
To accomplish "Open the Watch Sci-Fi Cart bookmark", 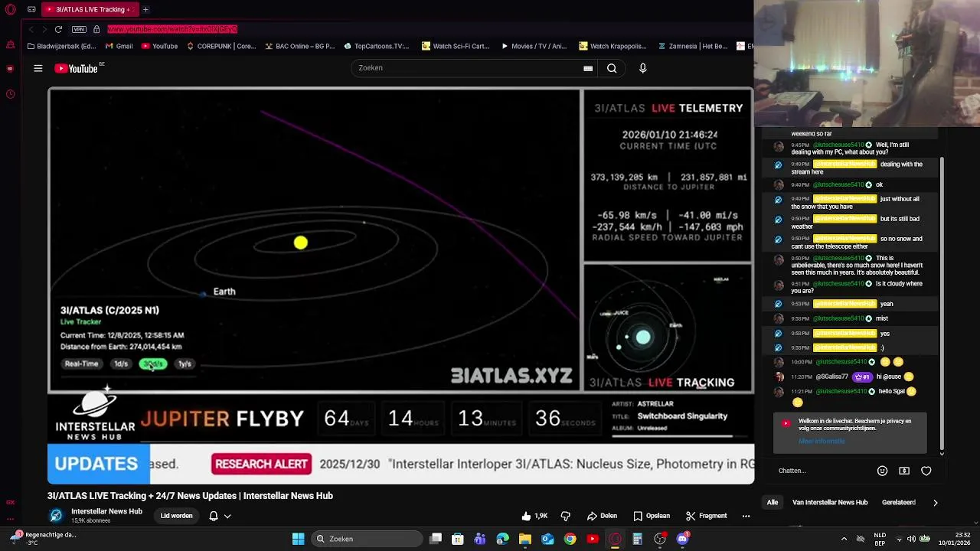I will [456, 46].
